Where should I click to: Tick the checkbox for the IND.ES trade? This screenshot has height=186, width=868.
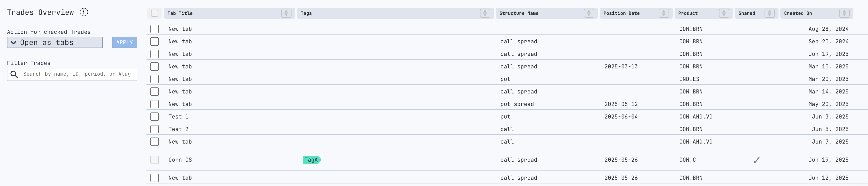155,79
